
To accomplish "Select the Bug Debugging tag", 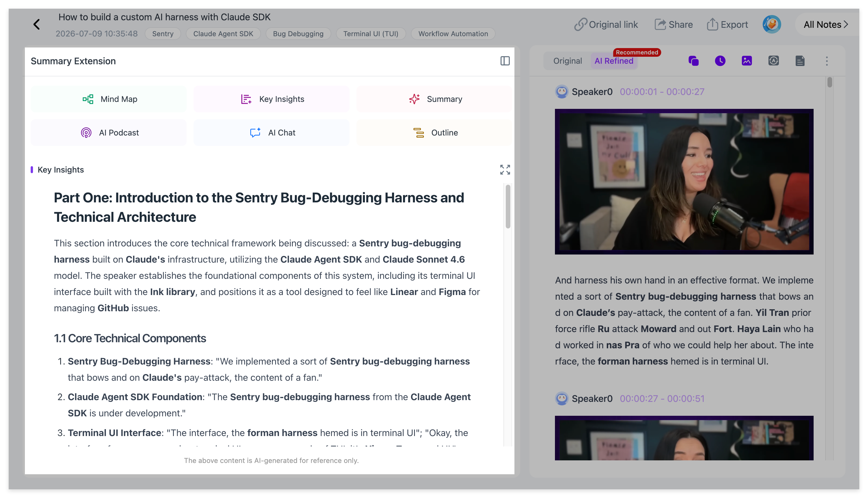I will pos(298,34).
